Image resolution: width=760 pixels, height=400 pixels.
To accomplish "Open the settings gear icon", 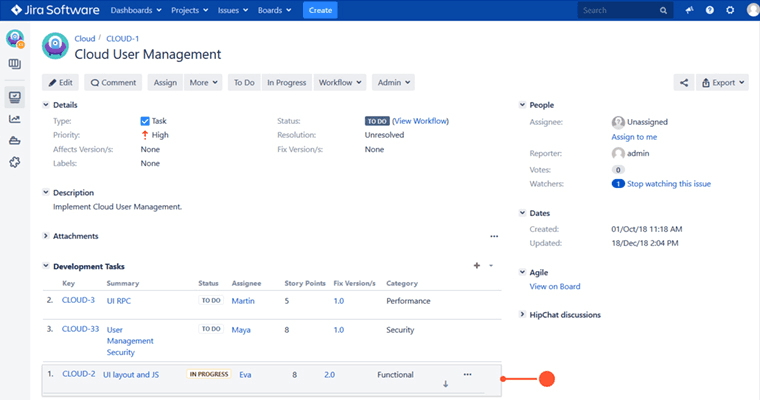I will pos(730,10).
